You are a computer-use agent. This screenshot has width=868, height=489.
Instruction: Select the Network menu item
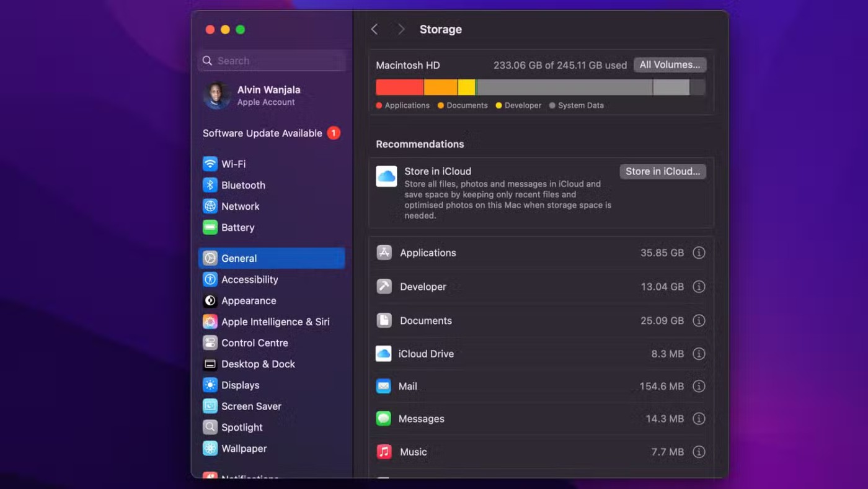pos(241,206)
